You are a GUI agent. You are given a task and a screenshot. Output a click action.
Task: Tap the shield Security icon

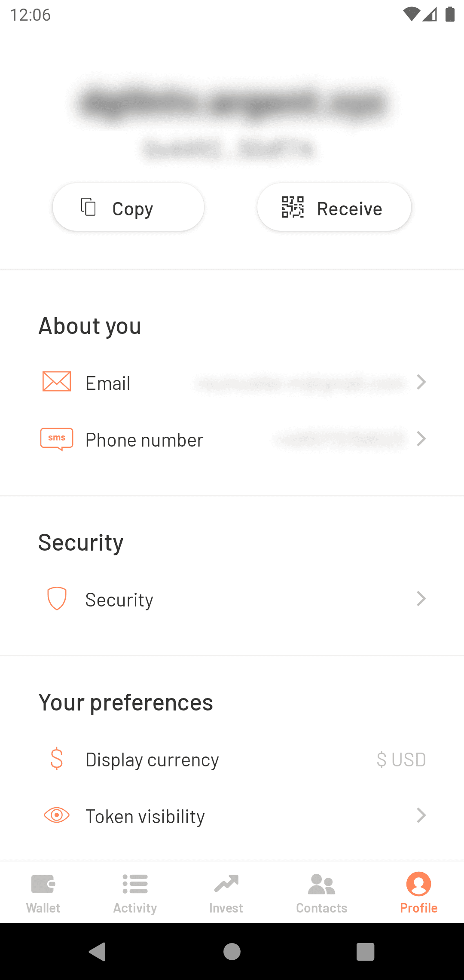(57, 598)
